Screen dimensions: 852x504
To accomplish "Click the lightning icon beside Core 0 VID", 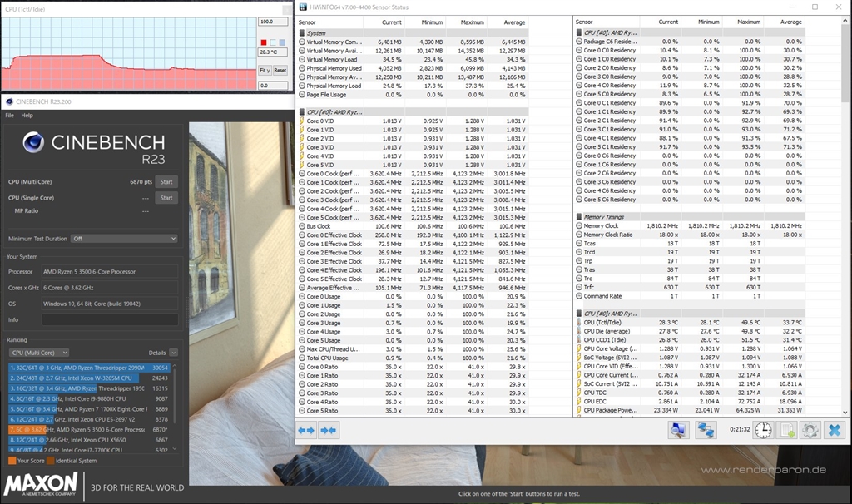I will (302, 121).
